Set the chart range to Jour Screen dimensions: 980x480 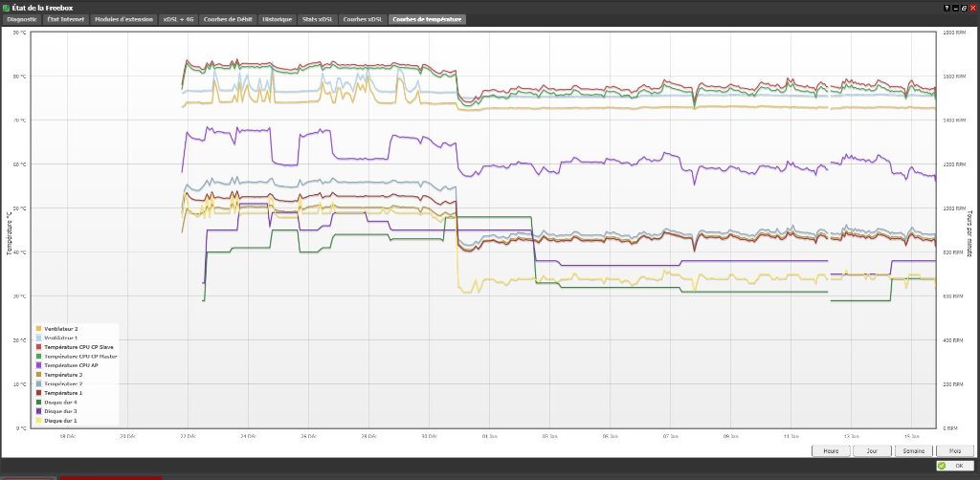pyautogui.click(x=873, y=450)
